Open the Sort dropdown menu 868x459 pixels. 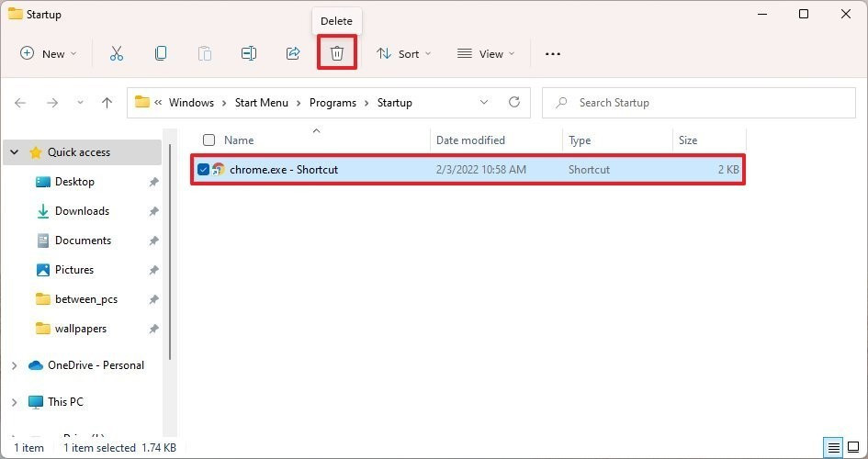(x=403, y=53)
